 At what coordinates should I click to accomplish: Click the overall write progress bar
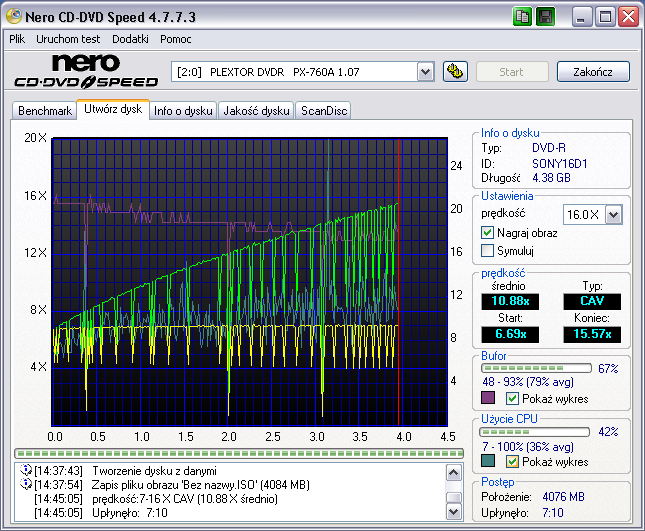point(239,454)
